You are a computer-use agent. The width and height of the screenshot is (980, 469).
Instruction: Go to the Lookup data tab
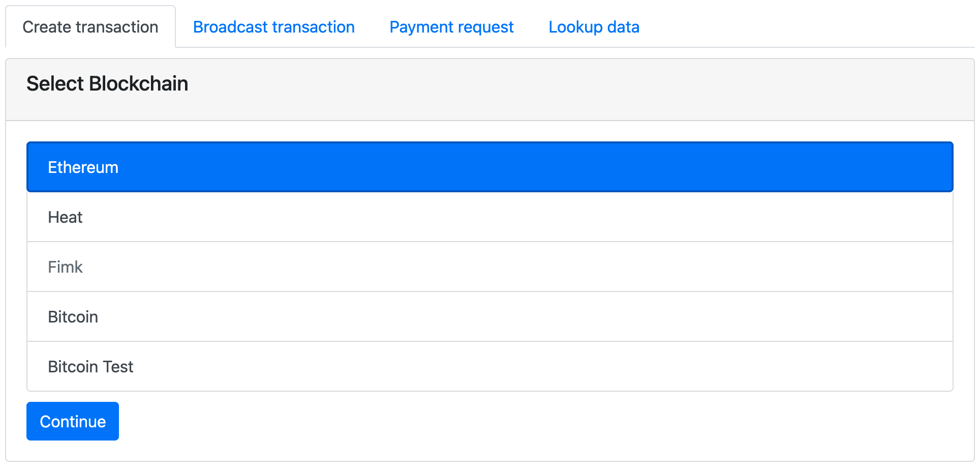pos(594,27)
